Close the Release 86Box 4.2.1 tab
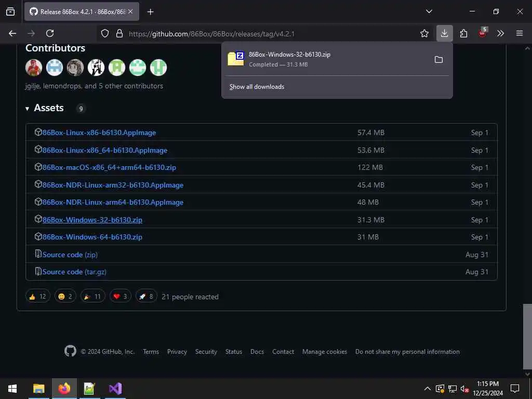 pos(130,11)
